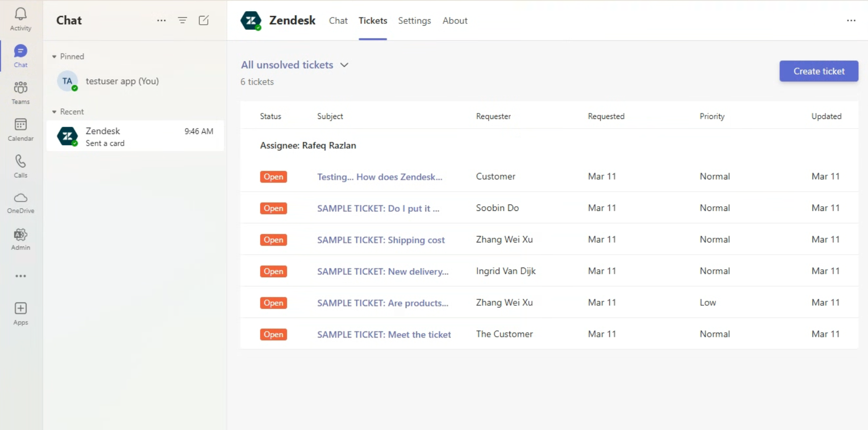
Task: Click the Chat panel title
Action: pos(69,20)
